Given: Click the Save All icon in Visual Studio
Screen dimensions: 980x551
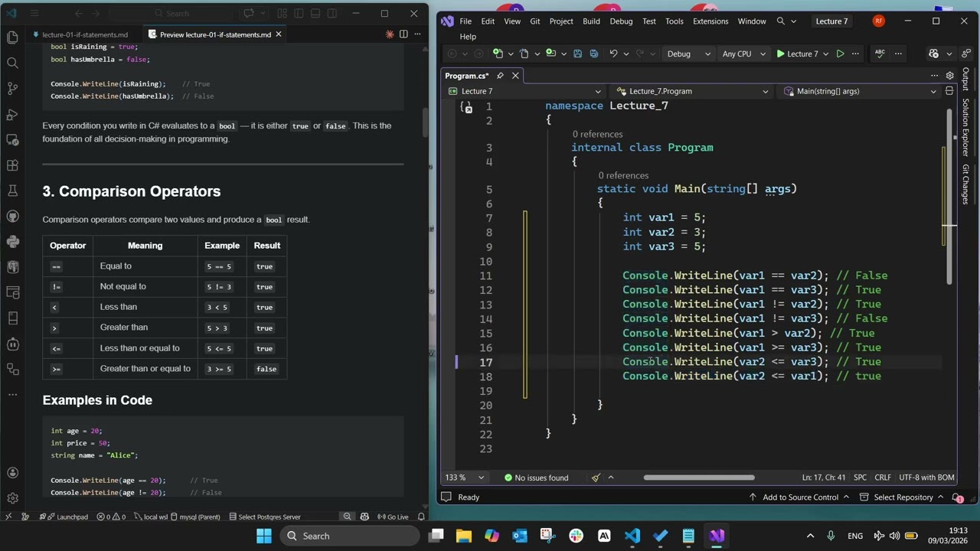Looking at the screenshot, I should (593, 54).
